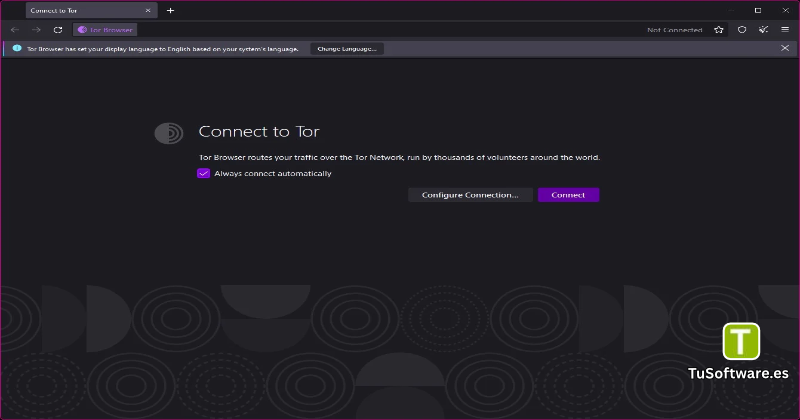Screen dimensions: 800x420
Task: Click the Tor onion logo icon
Action: click(169, 133)
